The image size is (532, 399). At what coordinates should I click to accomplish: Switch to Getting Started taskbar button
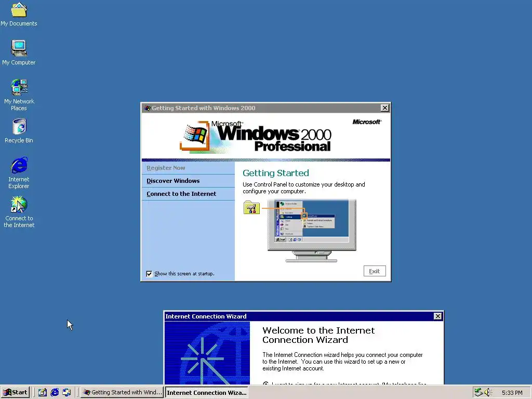point(122,392)
